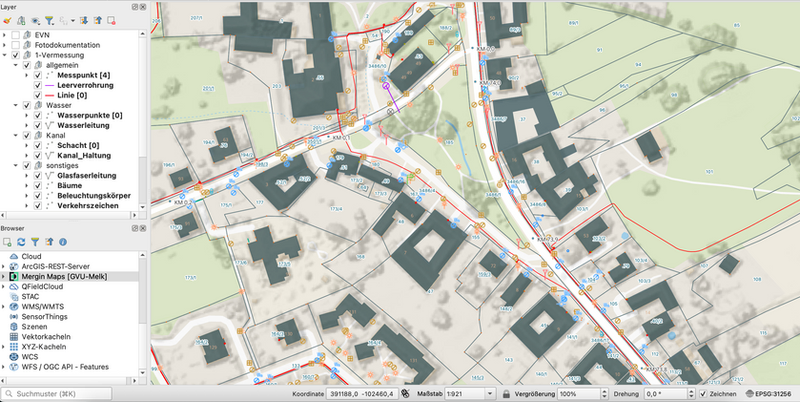Select the Mergin Maps [GVU-Melk] entry
Image resolution: width=800 pixels, height=402 pixels.
tap(64, 277)
